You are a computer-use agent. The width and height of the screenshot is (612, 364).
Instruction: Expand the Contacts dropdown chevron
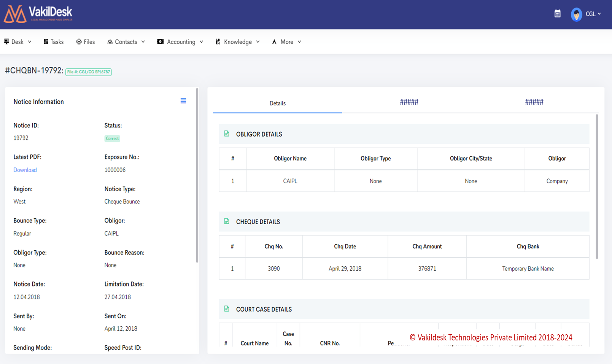[143, 42]
